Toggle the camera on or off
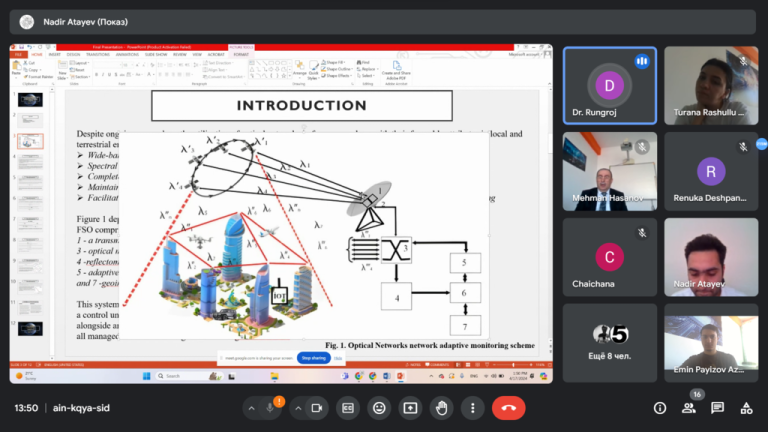The width and height of the screenshot is (768, 432). [317, 408]
